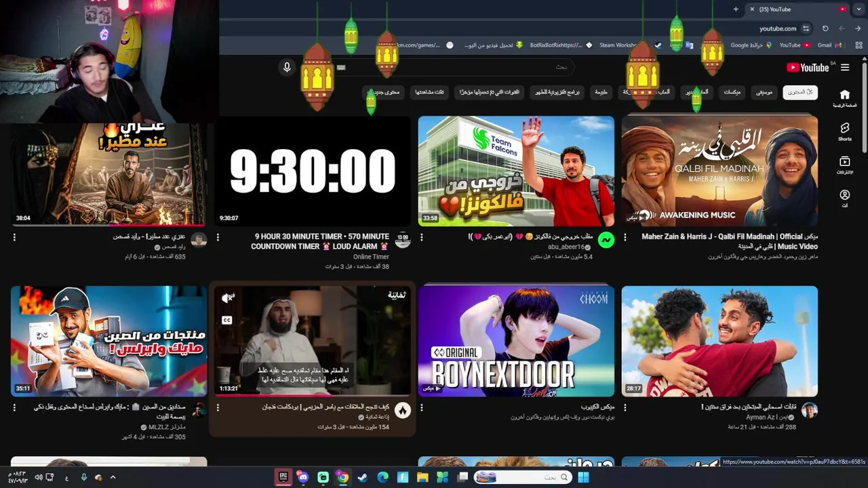The image size is (868, 488).
Task: Select the الكل filter chip
Action: (x=800, y=91)
